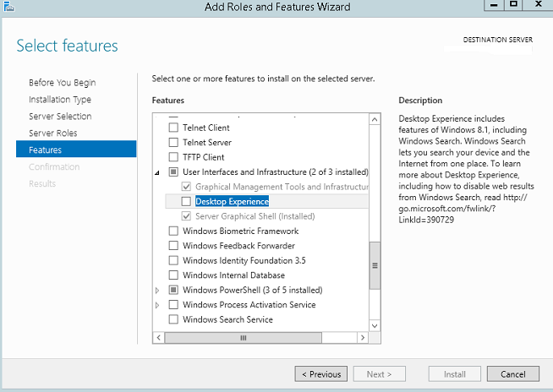The width and height of the screenshot is (553, 392).
Task: Click the Install button
Action: (455, 373)
